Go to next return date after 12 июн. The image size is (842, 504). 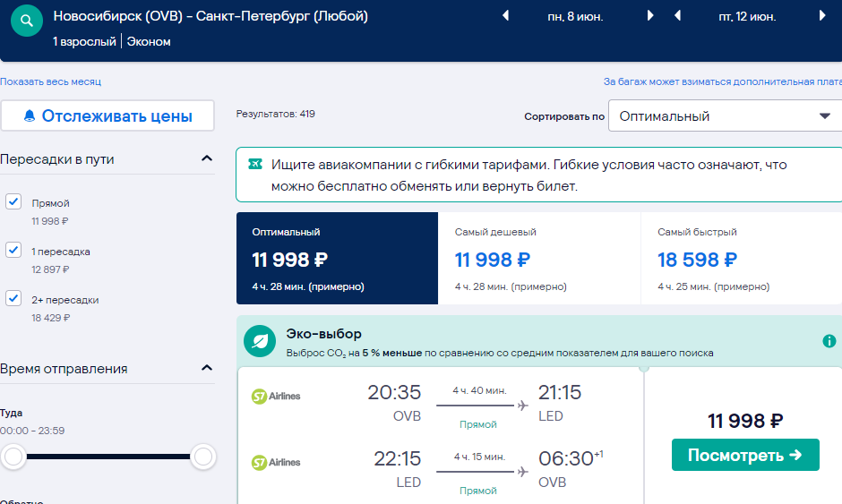point(822,15)
